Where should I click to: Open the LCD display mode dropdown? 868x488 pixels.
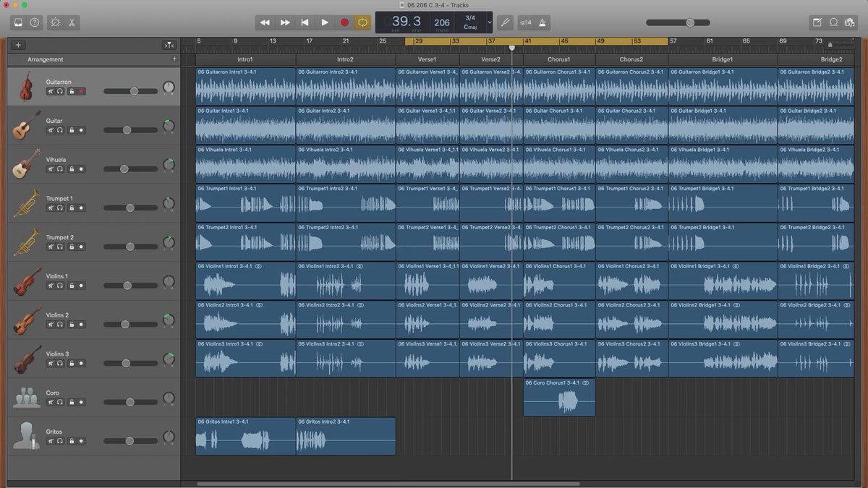point(489,22)
